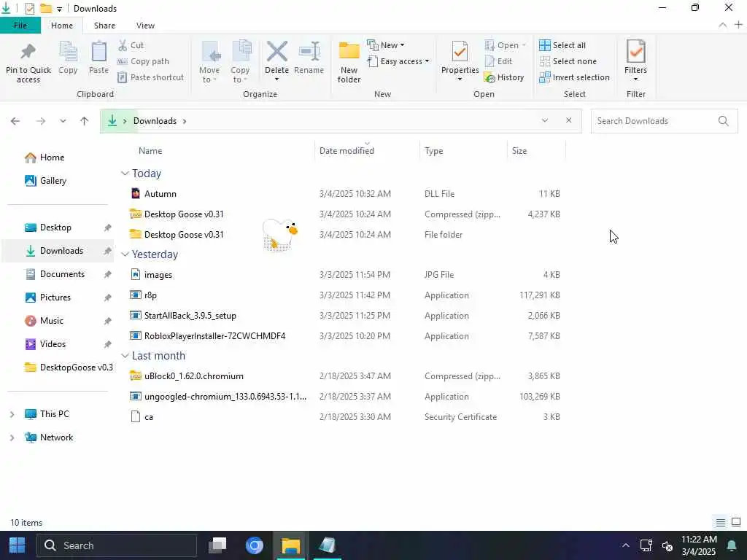Click the taskbar Search box
The width and height of the screenshot is (747, 560).
(x=117, y=545)
